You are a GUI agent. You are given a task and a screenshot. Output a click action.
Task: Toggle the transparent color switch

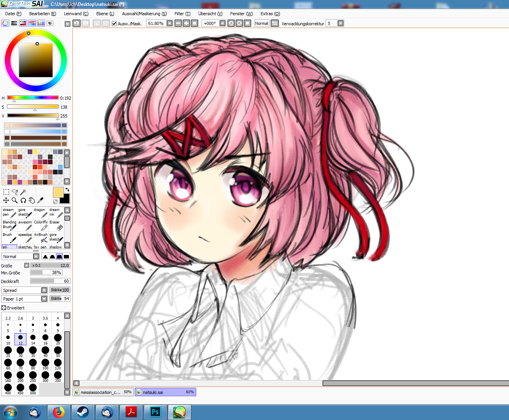point(55,201)
